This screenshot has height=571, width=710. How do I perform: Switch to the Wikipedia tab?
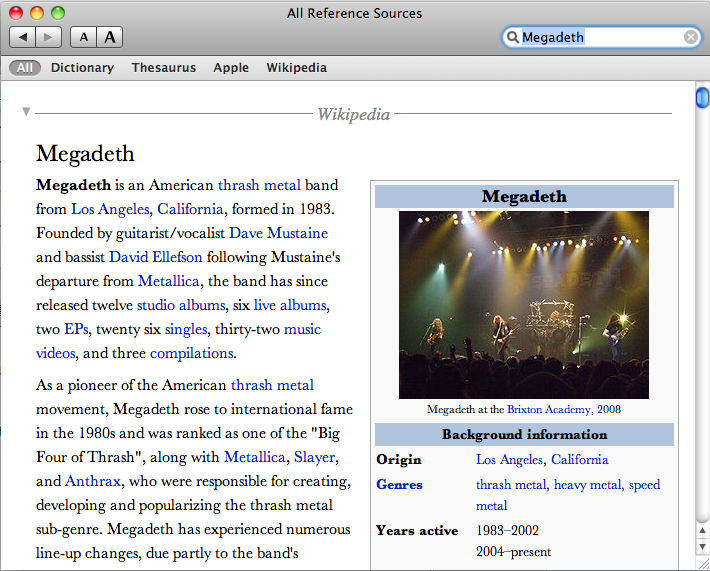[x=297, y=68]
